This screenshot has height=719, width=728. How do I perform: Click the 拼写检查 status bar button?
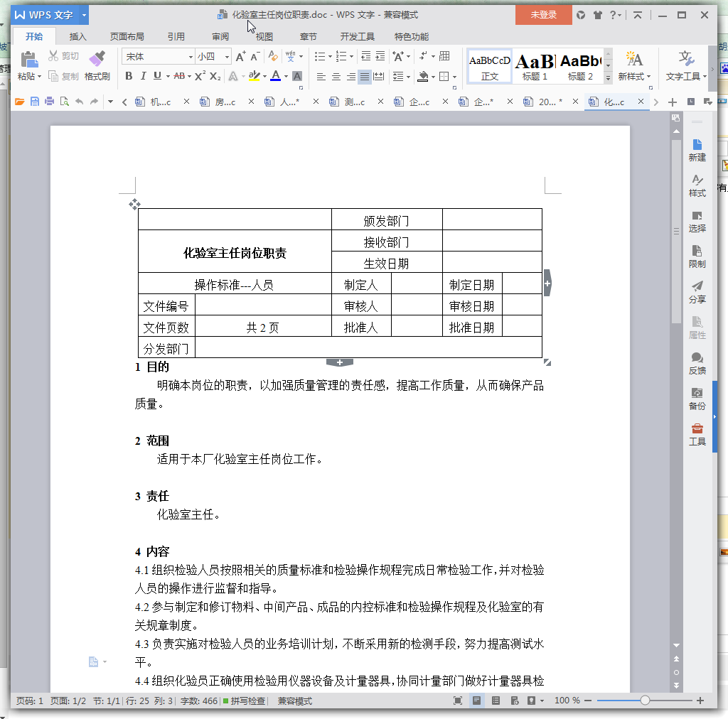245,701
